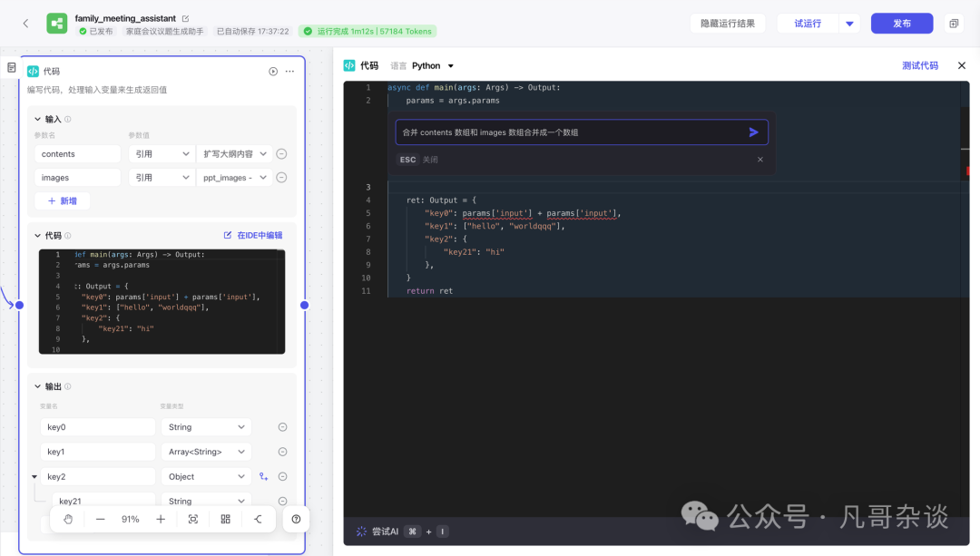Image resolution: width=980 pixels, height=556 pixels.
Task: Go back with the top-left arrow
Action: pyautogui.click(x=25, y=24)
